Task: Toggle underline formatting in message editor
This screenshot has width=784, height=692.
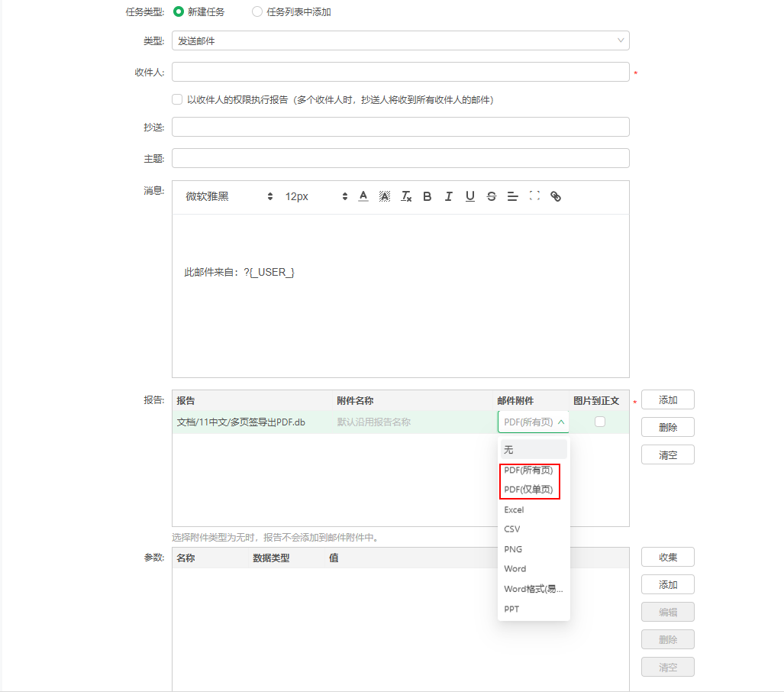Action: (x=470, y=196)
